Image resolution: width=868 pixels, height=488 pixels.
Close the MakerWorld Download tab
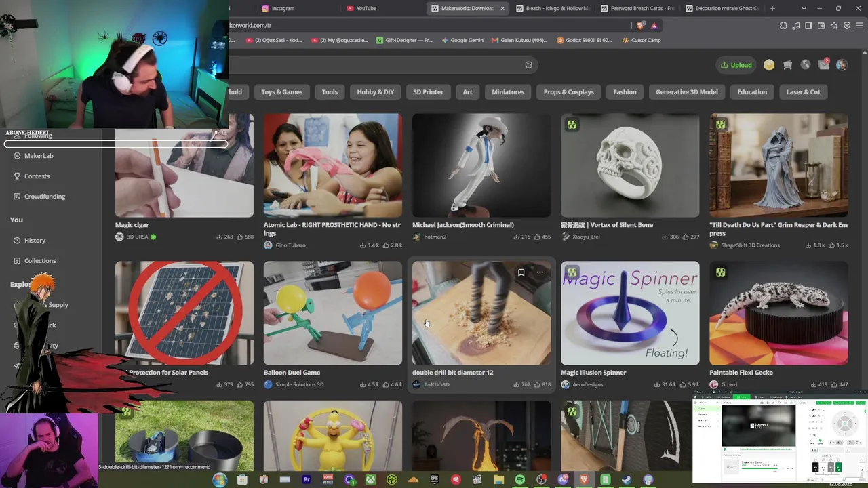coord(502,8)
